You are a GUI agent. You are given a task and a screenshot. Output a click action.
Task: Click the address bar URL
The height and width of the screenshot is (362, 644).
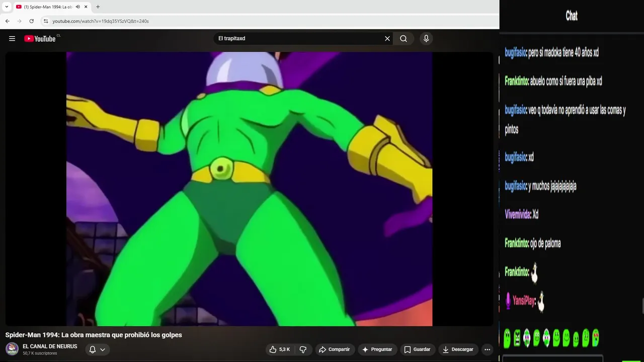click(101, 21)
